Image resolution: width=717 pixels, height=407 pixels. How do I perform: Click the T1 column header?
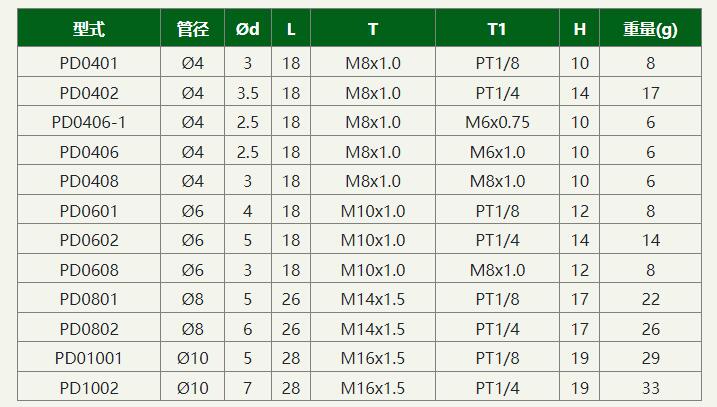pyautogui.click(x=497, y=29)
